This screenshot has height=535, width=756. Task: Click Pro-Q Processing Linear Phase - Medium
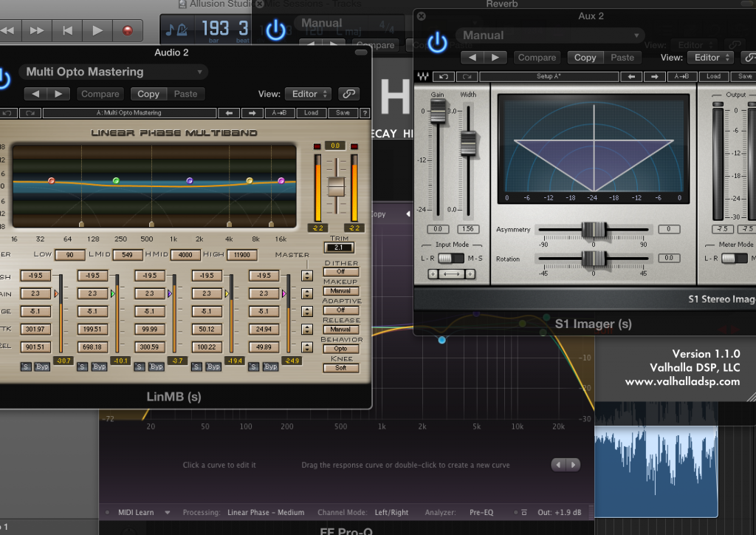[266, 512]
